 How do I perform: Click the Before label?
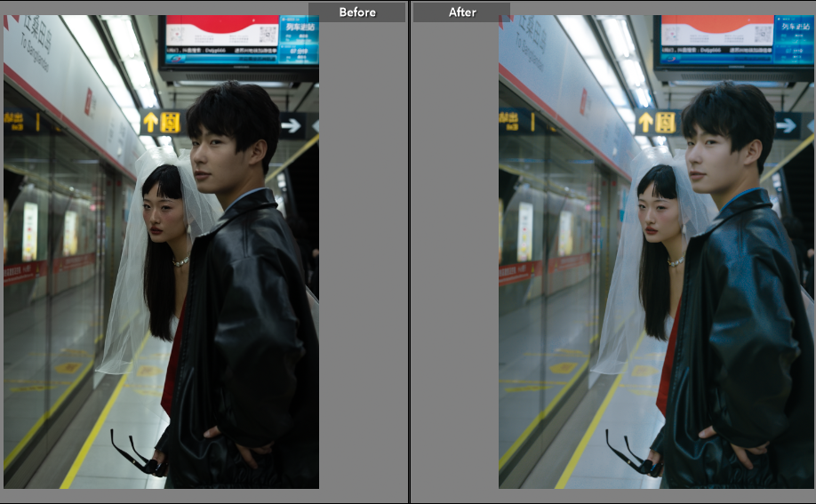(356, 12)
